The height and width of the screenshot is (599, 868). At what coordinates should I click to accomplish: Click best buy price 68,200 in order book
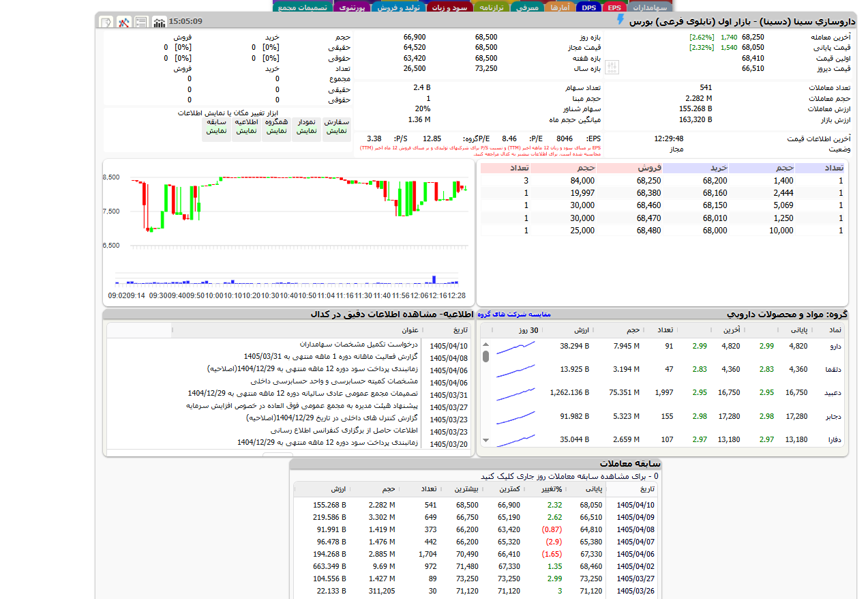[x=715, y=181]
